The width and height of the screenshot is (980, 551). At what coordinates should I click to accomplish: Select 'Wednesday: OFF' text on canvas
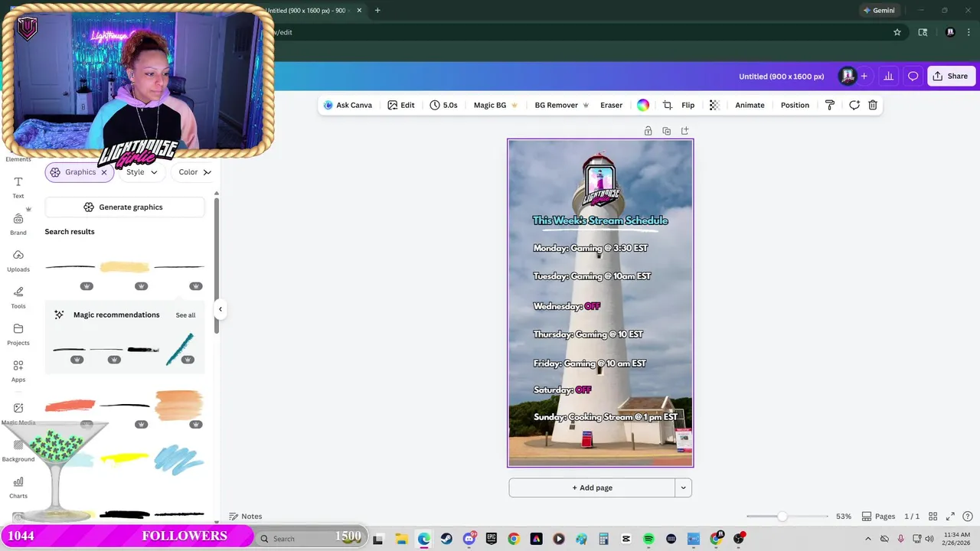567,306
